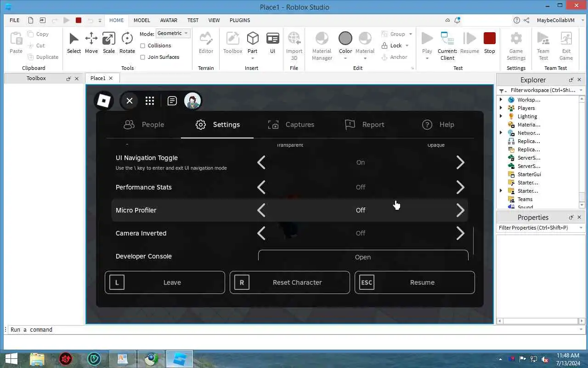The height and width of the screenshot is (368, 588).
Task: Click the Color tool circle
Action: 345,38
